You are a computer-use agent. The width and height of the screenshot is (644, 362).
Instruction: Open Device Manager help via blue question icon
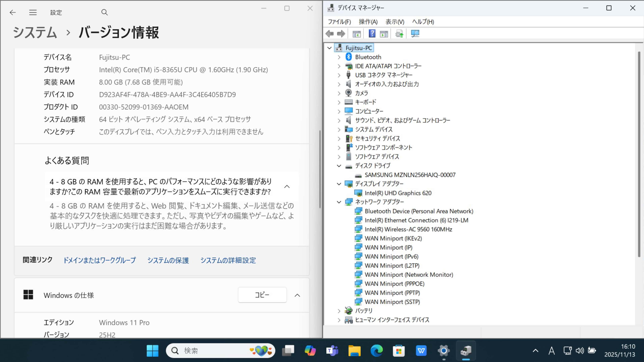[372, 34]
